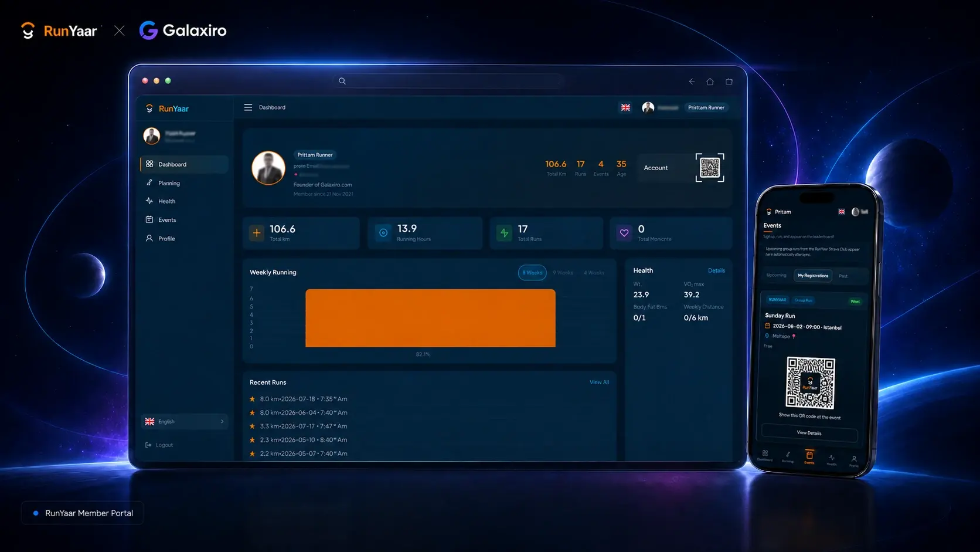Open Dashboard in the sidebar menu
Image resolution: width=980 pixels, height=552 pixels.
click(x=185, y=164)
